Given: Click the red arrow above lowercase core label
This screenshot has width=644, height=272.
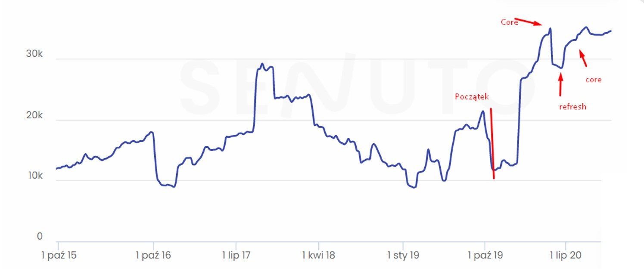Looking at the screenshot, I should tap(583, 59).
